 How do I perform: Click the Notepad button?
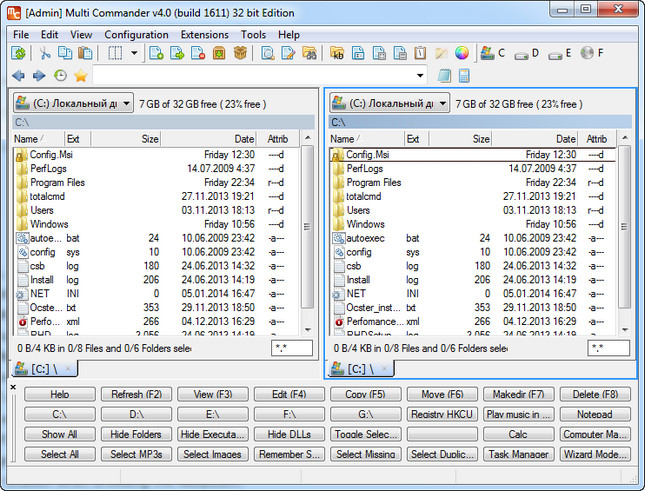(595, 414)
